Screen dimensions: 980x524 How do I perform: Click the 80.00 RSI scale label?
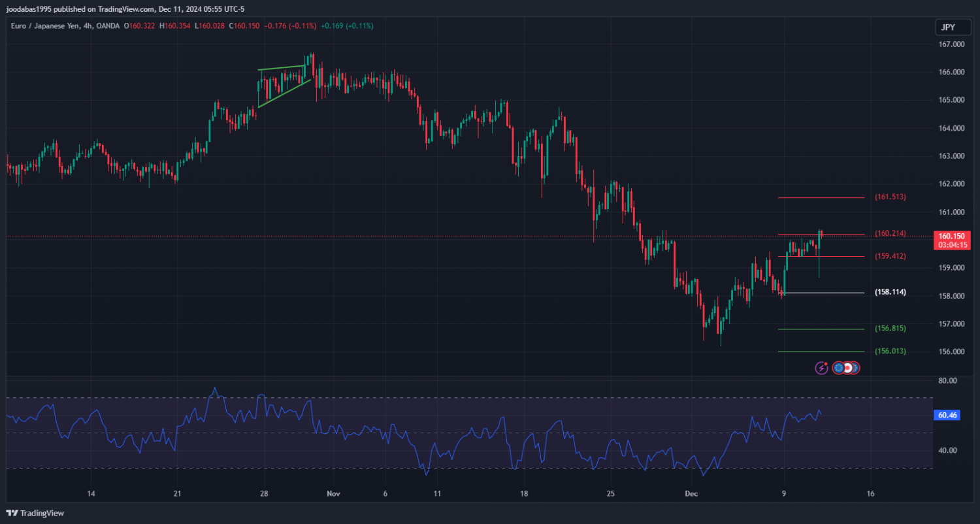(x=948, y=380)
